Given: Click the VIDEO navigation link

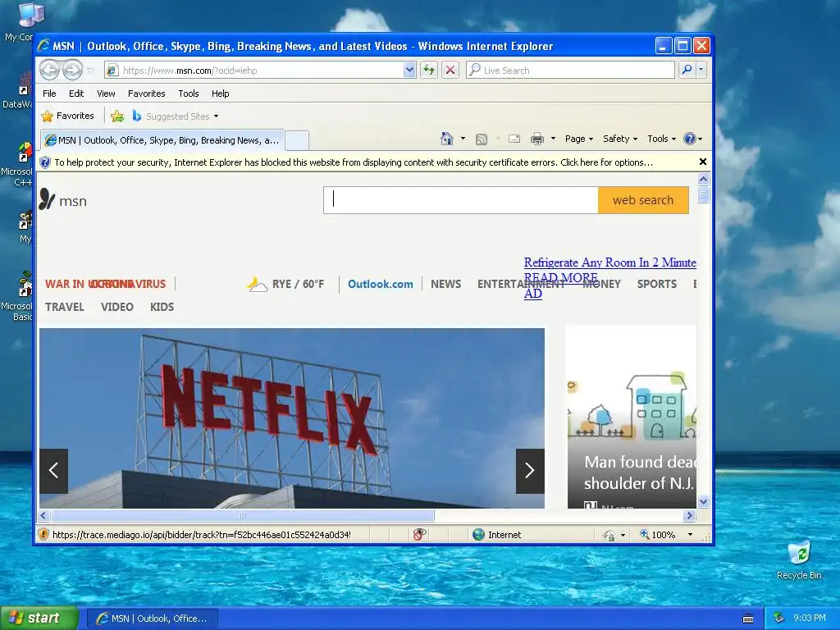Looking at the screenshot, I should [116, 307].
